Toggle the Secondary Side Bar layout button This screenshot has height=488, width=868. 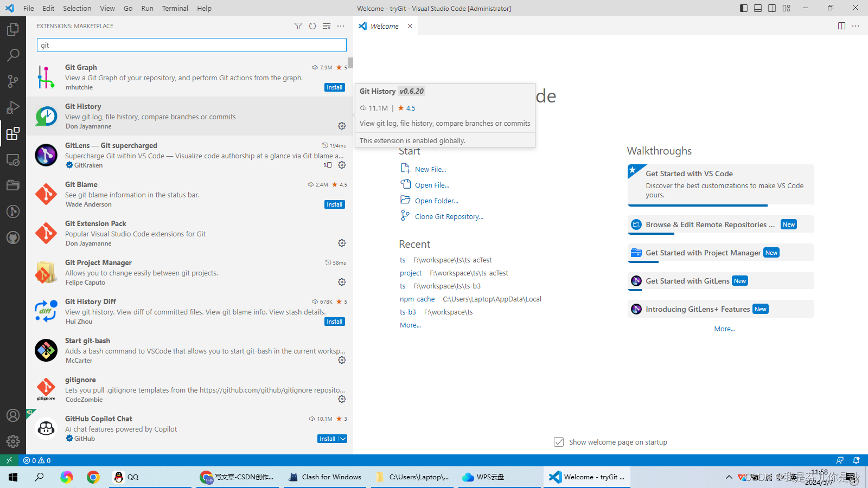[x=772, y=8]
